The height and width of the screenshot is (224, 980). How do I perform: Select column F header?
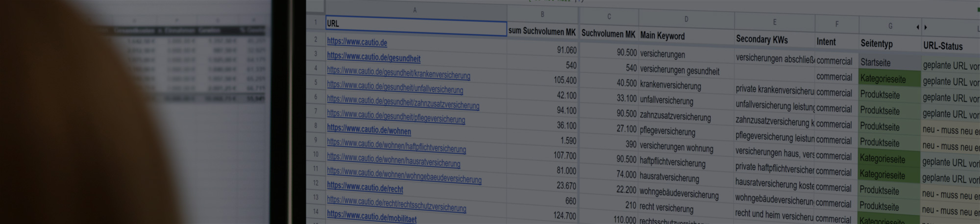point(836,24)
